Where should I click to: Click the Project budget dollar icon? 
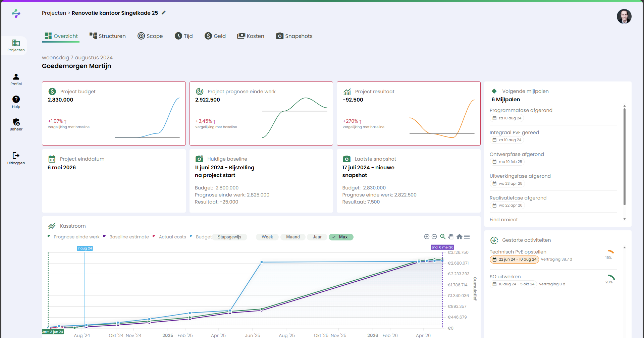[52, 91]
